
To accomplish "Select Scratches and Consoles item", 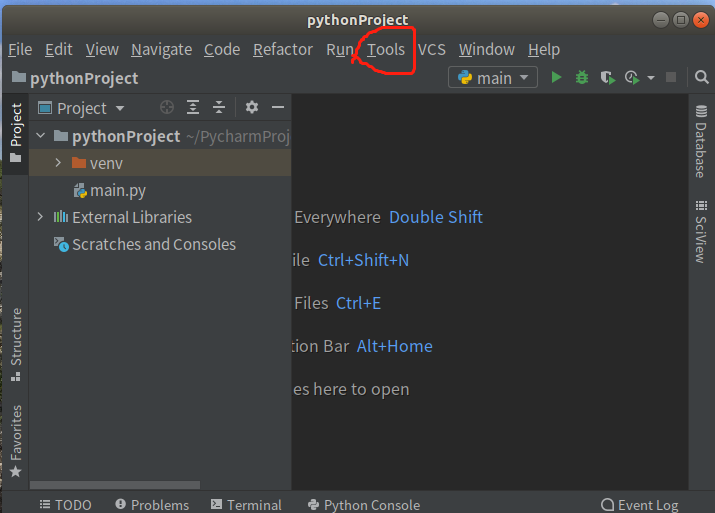I will (x=145, y=244).
